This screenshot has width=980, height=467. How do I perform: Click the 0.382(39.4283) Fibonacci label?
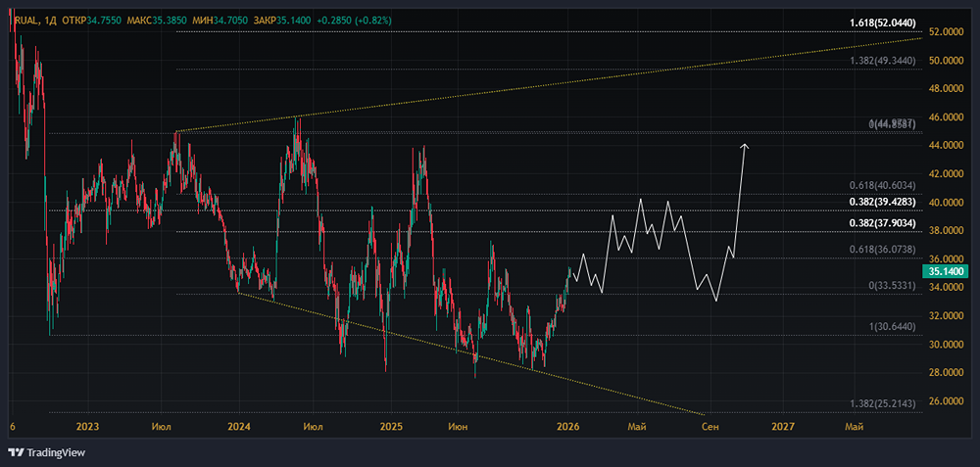pos(882,204)
